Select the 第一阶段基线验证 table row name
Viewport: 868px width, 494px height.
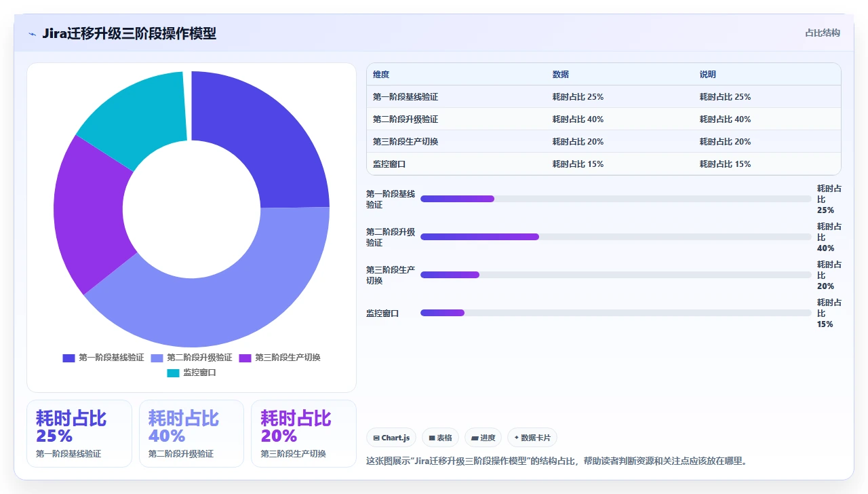pyautogui.click(x=406, y=97)
